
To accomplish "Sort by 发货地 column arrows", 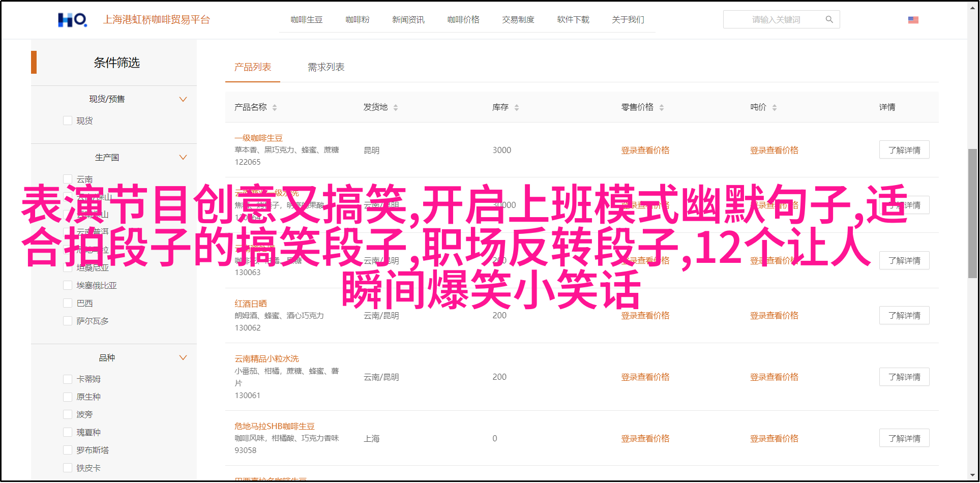I will [396, 108].
